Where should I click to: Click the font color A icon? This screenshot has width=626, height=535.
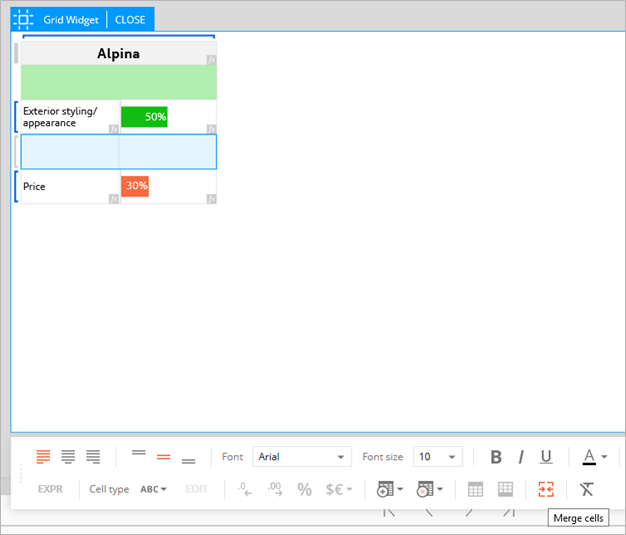(589, 457)
